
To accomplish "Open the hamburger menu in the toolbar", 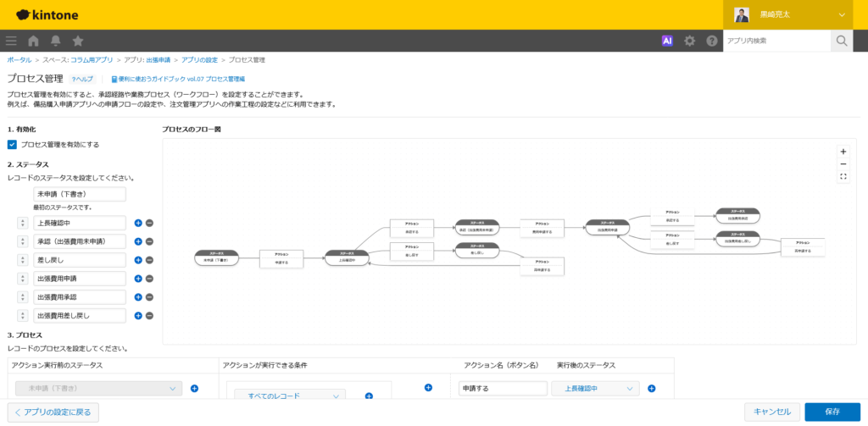I will click(x=11, y=41).
